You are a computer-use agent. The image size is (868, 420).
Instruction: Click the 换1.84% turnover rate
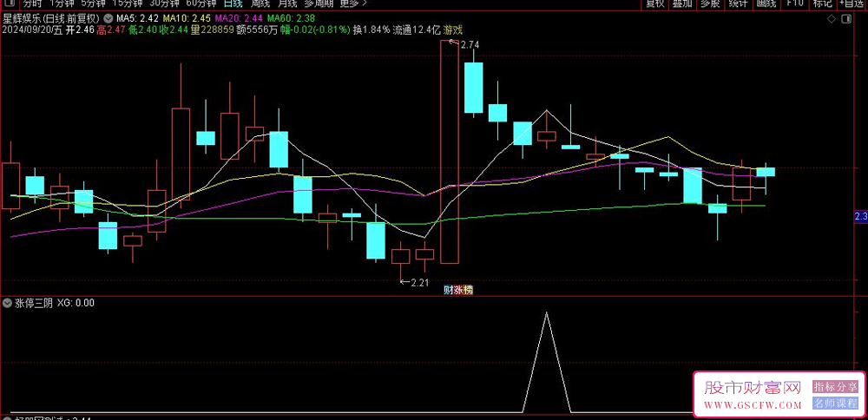tap(372, 30)
